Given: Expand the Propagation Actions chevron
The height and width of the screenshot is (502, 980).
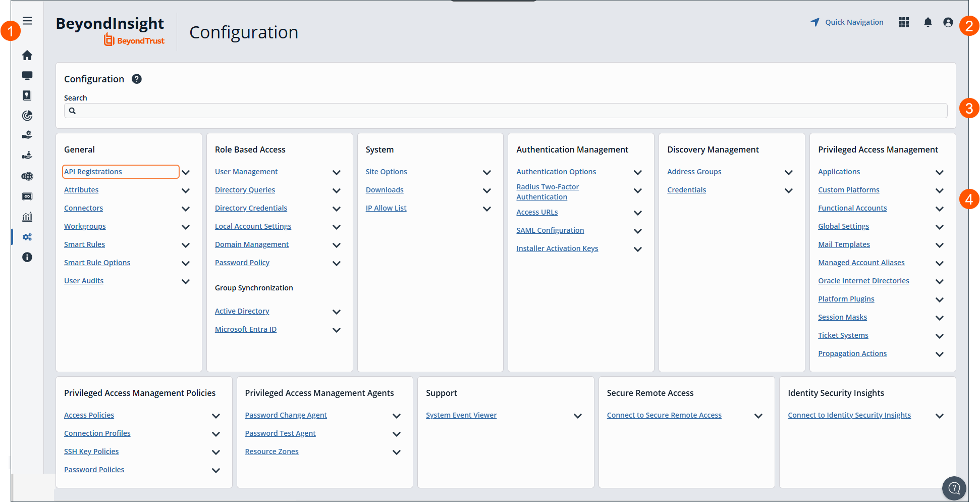Looking at the screenshot, I should click(940, 354).
